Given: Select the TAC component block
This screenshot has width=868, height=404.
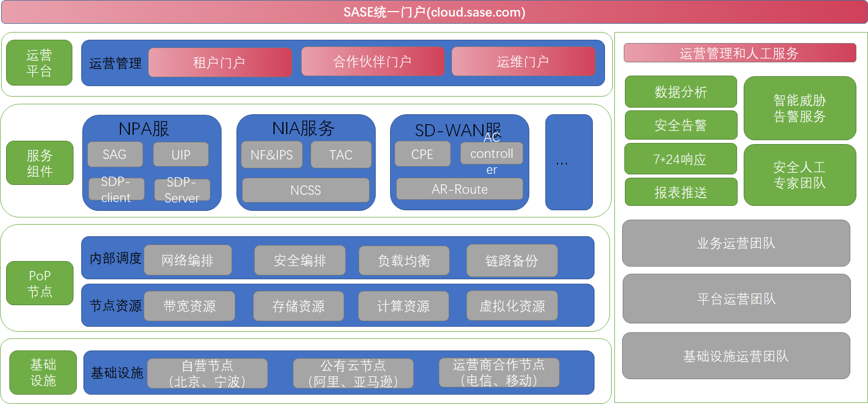Looking at the screenshot, I should 341,155.
